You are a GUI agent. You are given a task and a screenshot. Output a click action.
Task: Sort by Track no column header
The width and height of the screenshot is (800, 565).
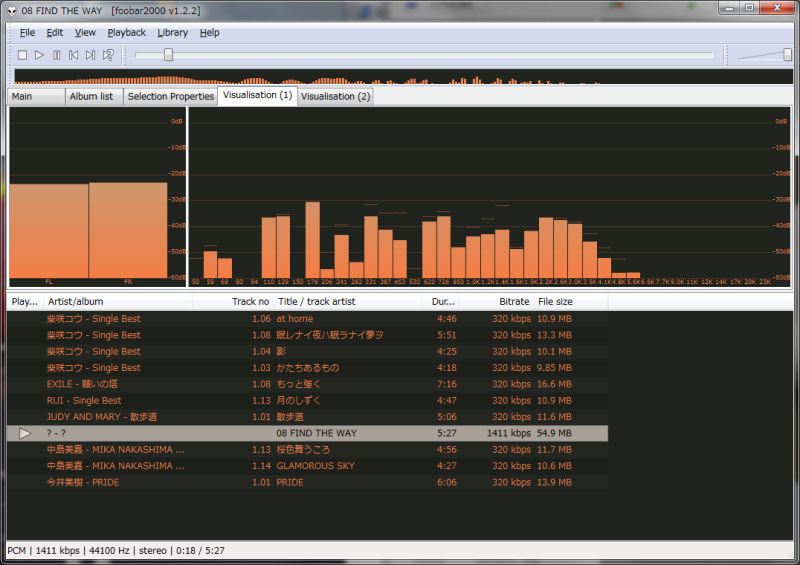(x=233, y=302)
